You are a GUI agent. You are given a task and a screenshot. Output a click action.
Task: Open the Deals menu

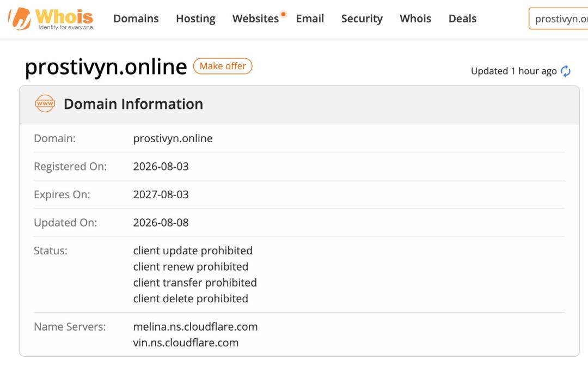(x=463, y=19)
